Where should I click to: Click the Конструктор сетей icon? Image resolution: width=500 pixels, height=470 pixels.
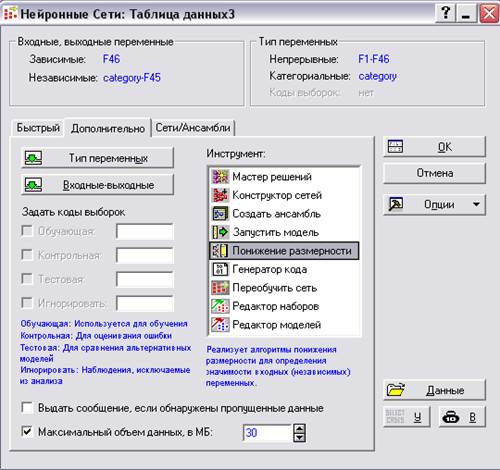point(220,195)
